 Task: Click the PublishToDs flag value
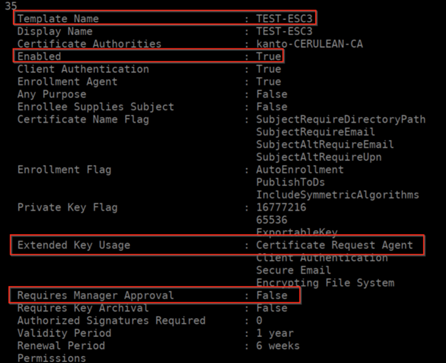click(x=290, y=182)
